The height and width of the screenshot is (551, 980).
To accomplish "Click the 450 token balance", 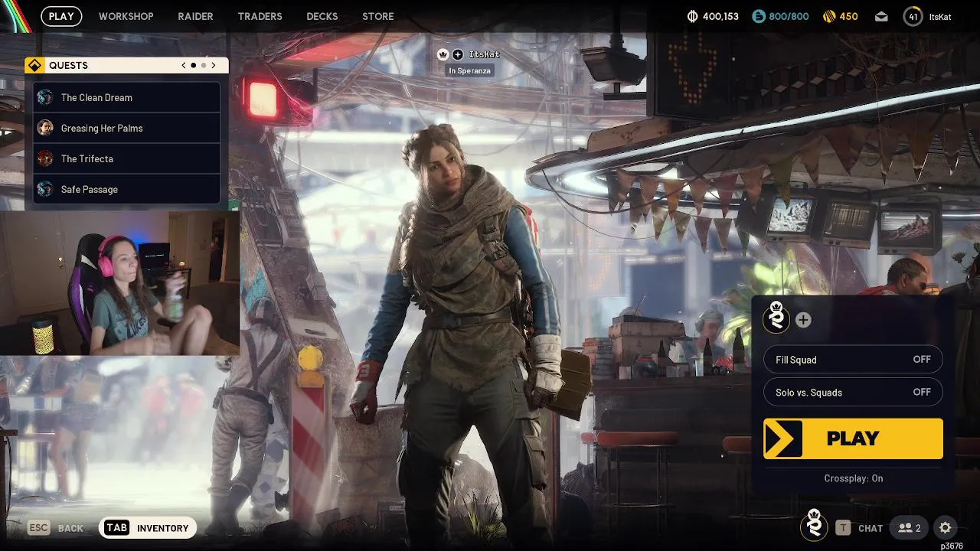I will (x=848, y=16).
